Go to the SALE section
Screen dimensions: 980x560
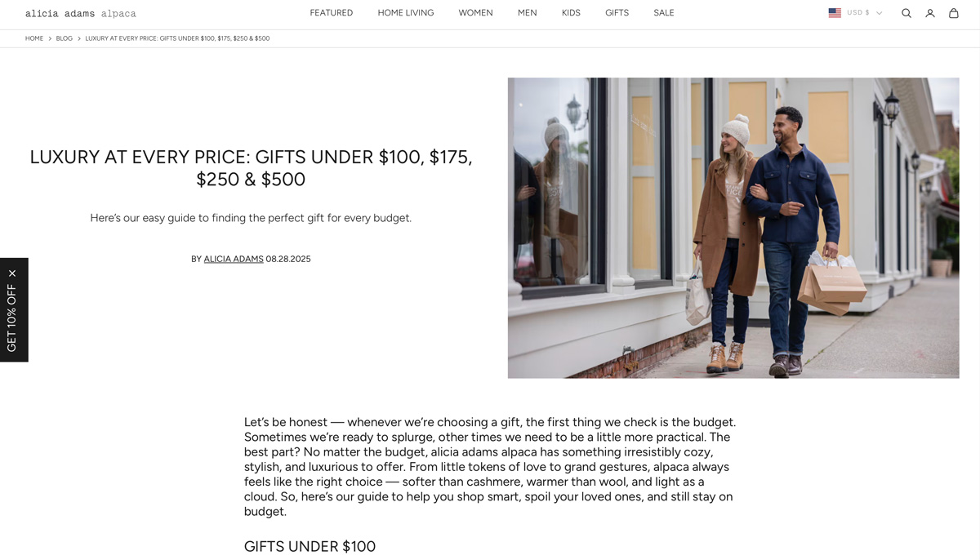pos(664,13)
